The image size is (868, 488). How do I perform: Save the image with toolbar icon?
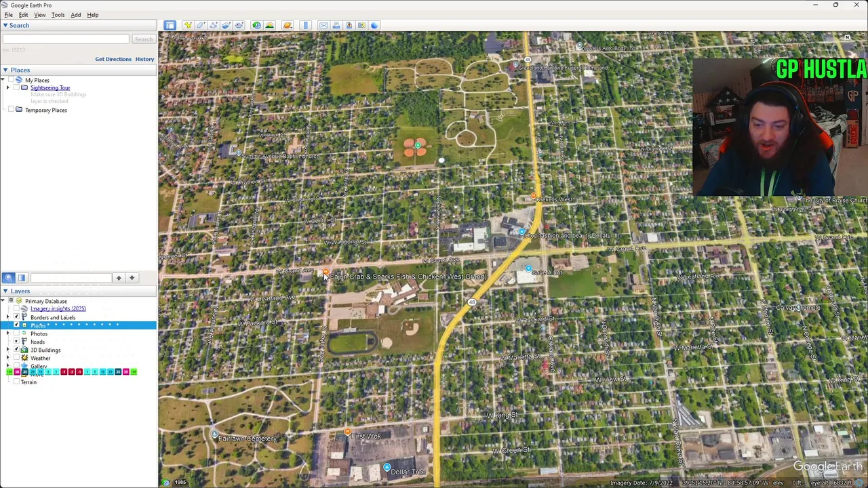pyautogui.click(x=349, y=25)
